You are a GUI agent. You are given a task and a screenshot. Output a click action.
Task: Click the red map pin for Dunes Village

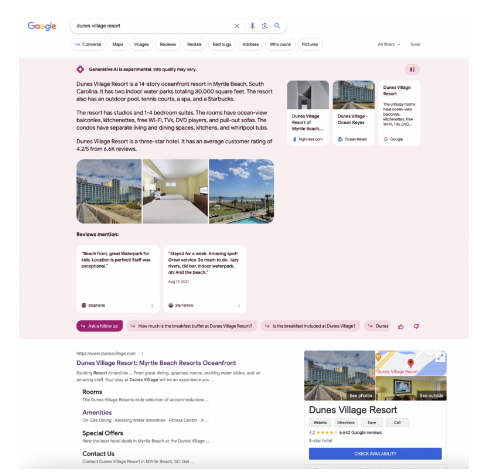(411, 363)
